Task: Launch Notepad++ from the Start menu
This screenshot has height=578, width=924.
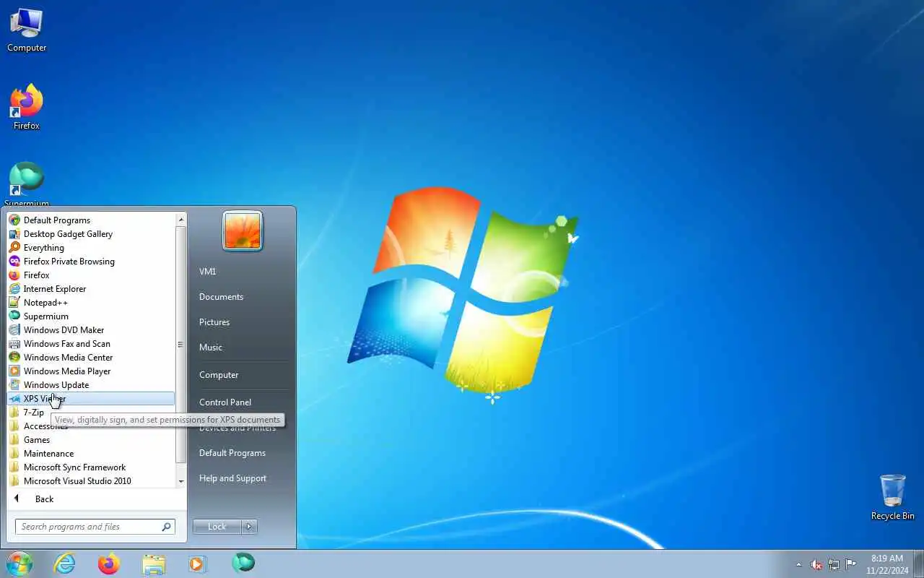Action: 91,303
